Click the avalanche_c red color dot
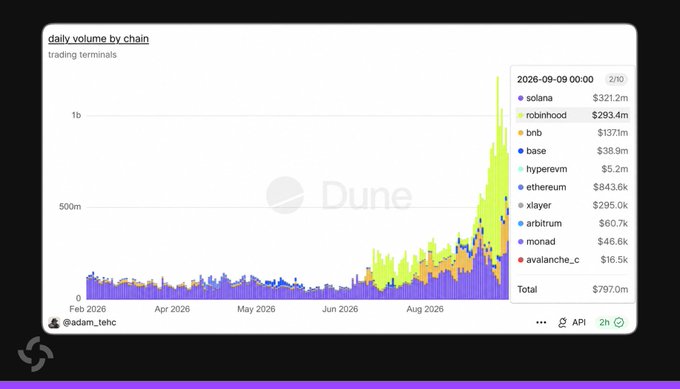The width and height of the screenshot is (680, 389). (520, 260)
